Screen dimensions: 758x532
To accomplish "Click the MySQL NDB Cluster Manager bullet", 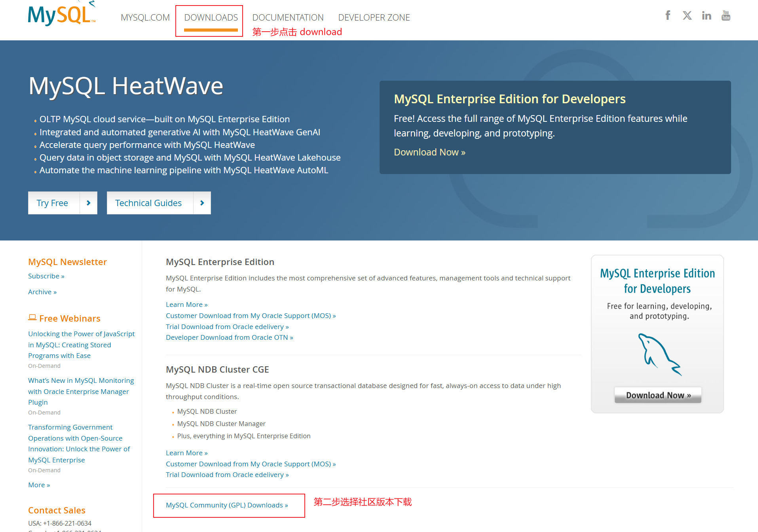I will tap(221, 424).
